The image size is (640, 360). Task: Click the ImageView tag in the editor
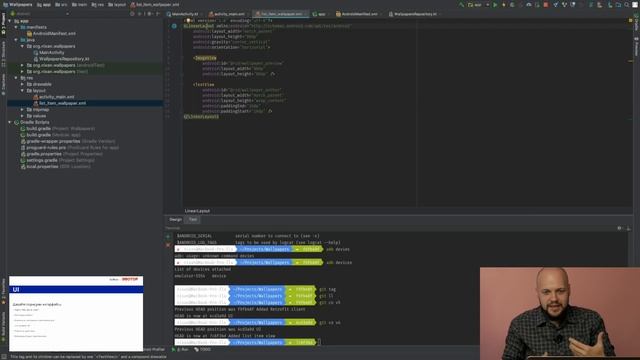click(x=205, y=58)
